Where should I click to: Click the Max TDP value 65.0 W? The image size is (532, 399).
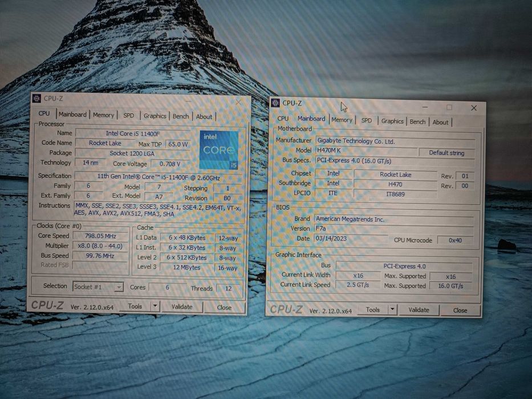tap(178, 144)
